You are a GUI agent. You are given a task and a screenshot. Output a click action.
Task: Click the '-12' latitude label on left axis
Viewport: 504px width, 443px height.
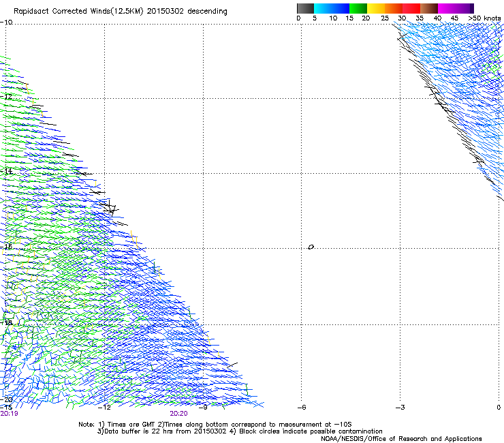pos(6,97)
